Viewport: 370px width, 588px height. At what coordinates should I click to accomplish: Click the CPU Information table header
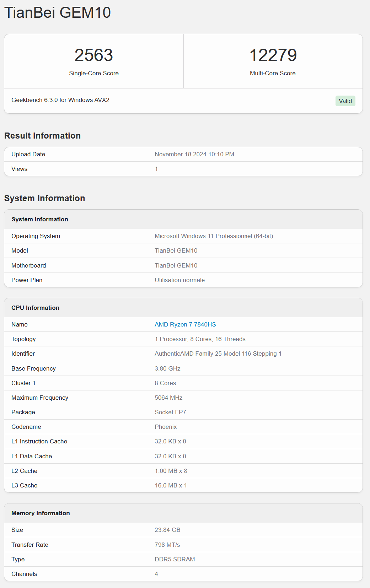click(x=183, y=308)
